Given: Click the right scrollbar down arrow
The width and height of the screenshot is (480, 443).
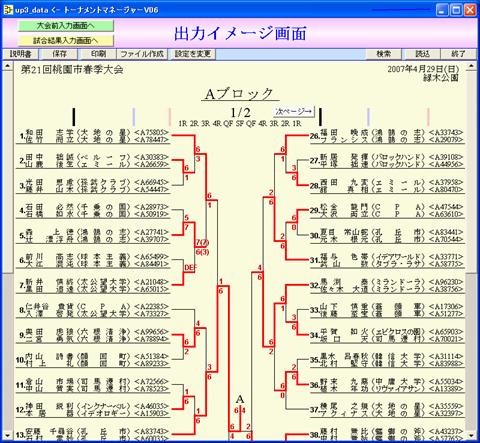Looking at the screenshot, I should click(x=471, y=436).
